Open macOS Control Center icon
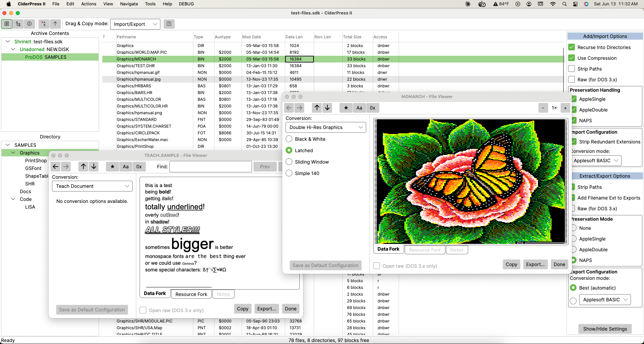644x344 pixels. click(575, 4)
